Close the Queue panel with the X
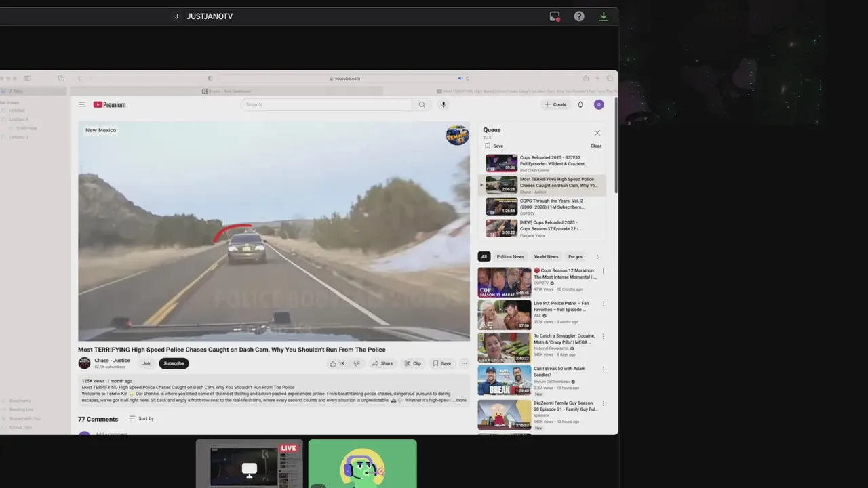Image resolution: width=868 pixels, height=488 pixels. (x=597, y=133)
